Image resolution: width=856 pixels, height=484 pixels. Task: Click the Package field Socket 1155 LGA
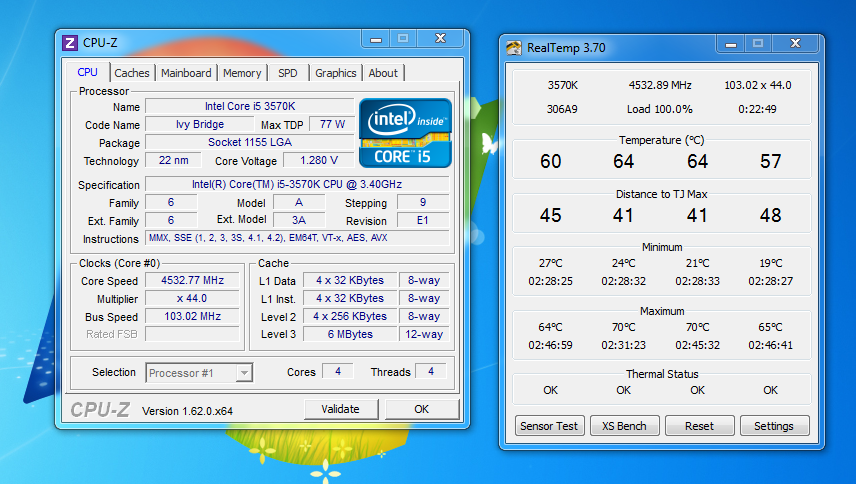250,142
